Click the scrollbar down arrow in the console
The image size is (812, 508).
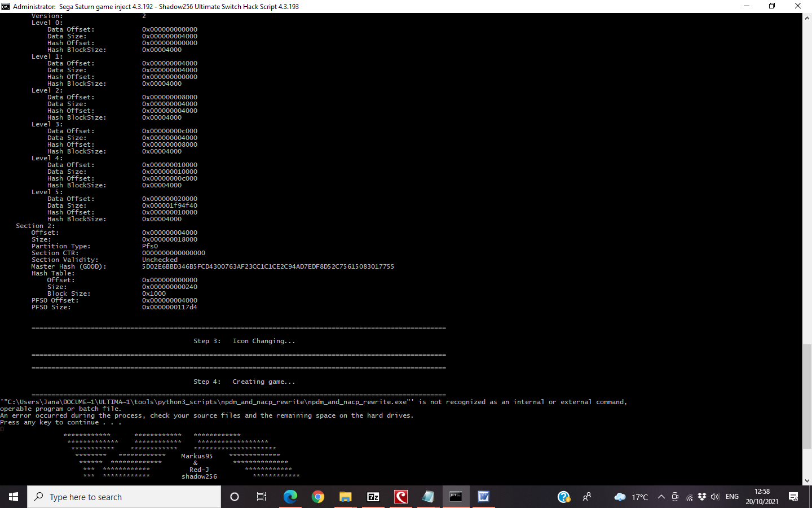807,481
